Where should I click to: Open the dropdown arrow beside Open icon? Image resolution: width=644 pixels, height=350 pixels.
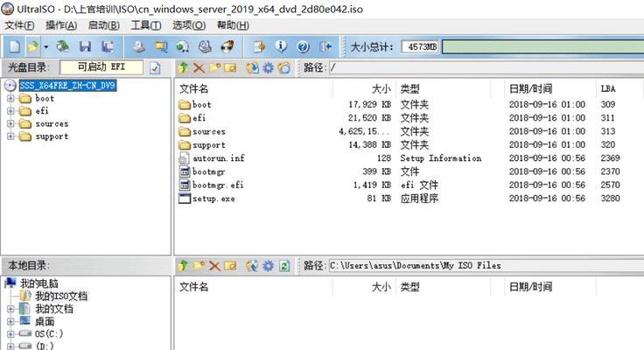coord(46,47)
